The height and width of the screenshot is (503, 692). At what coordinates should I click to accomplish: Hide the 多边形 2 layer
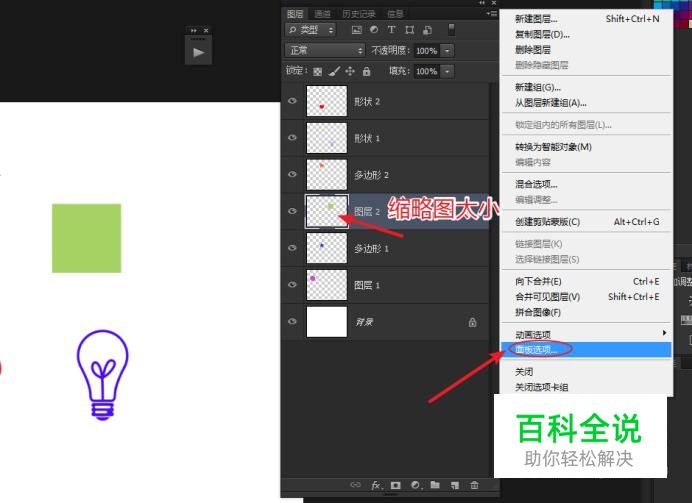(292, 174)
